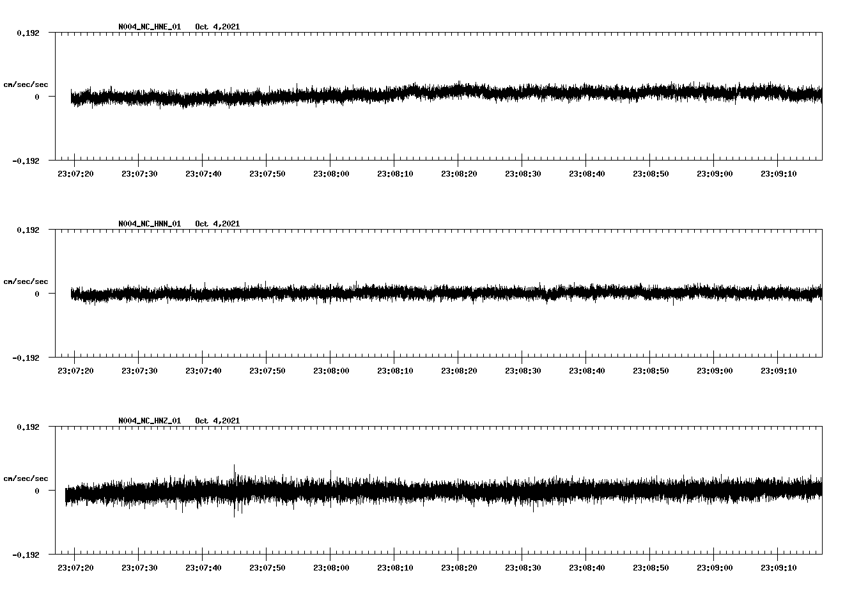Click the N004_NC_HNE_01 channel title
Viewport: 868px width, 591px height.
click(x=150, y=27)
